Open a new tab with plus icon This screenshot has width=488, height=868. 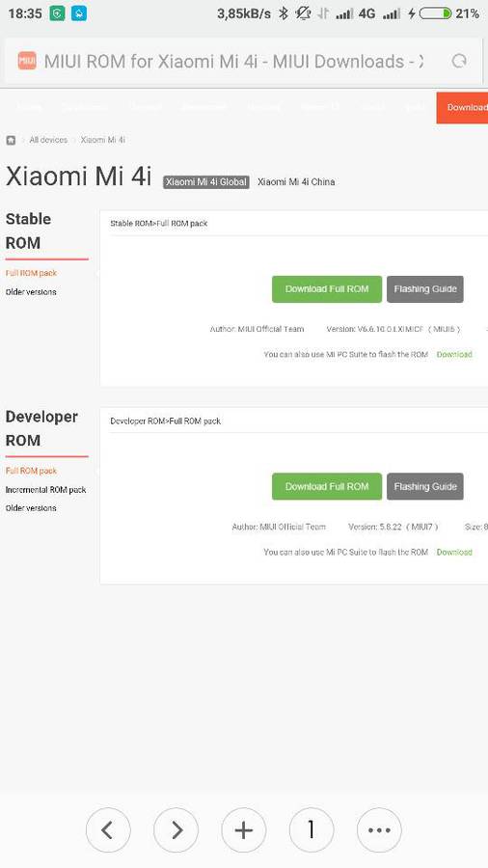(x=243, y=829)
